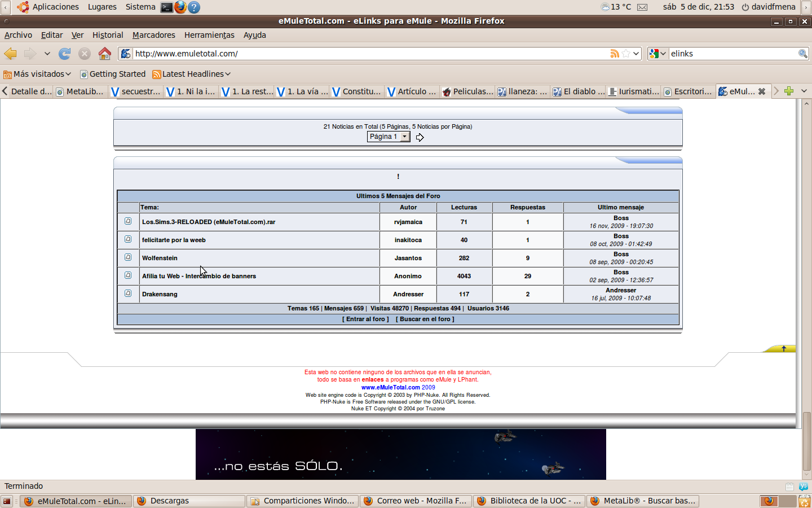Click the mail envelope icon in panel

(x=642, y=7)
